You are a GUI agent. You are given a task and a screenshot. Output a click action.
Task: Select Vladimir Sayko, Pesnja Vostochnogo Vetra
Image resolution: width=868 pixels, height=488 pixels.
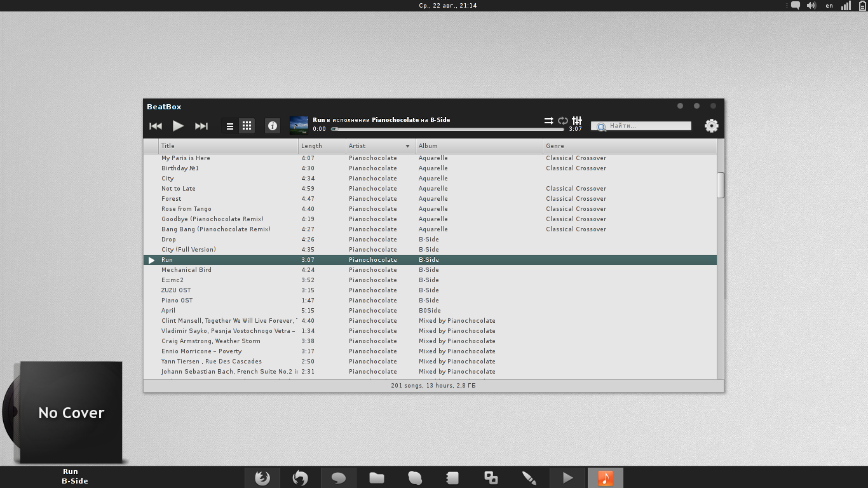pyautogui.click(x=229, y=331)
